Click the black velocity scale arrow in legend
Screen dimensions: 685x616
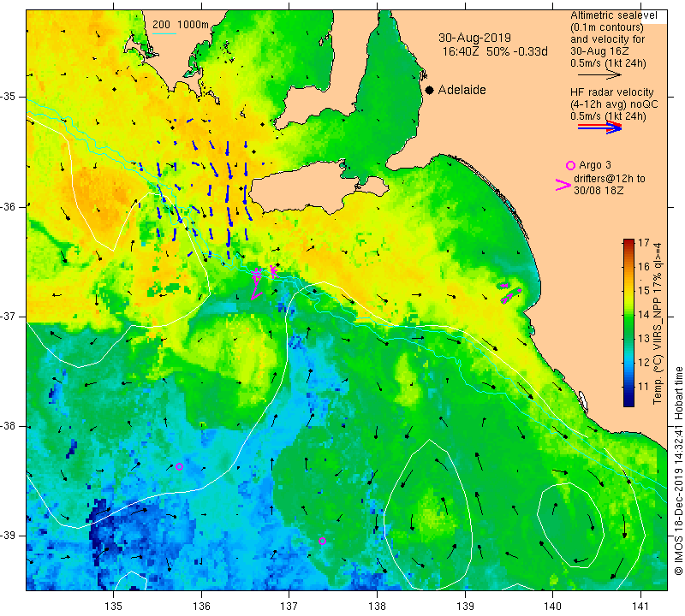(x=599, y=75)
